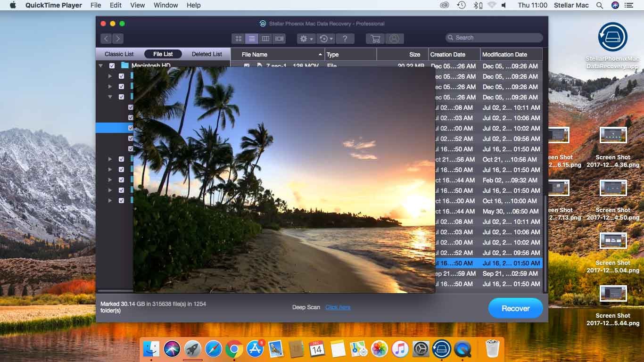Open the help question mark icon
The width and height of the screenshot is (644, 362).
tap(345, 39)
